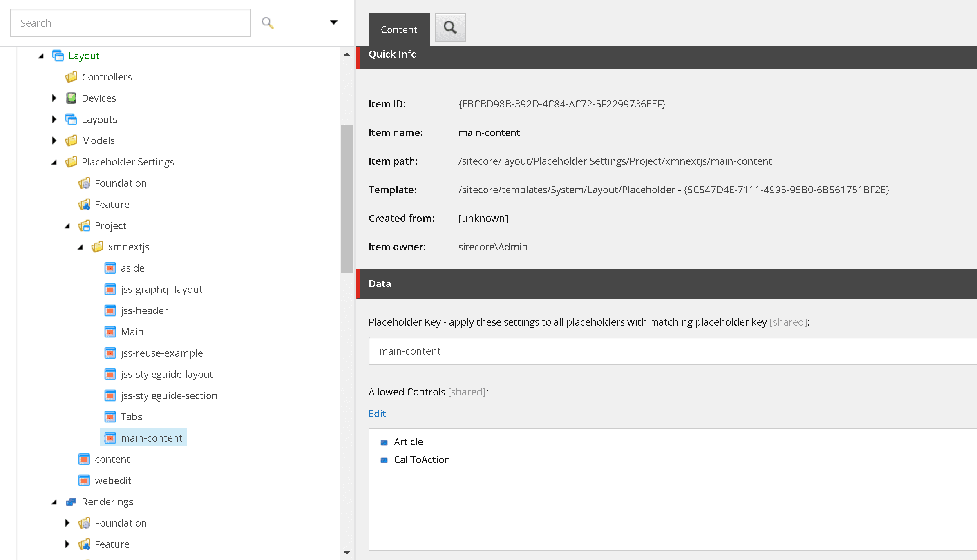Open the search options dropdown arrow

point(333,22)
